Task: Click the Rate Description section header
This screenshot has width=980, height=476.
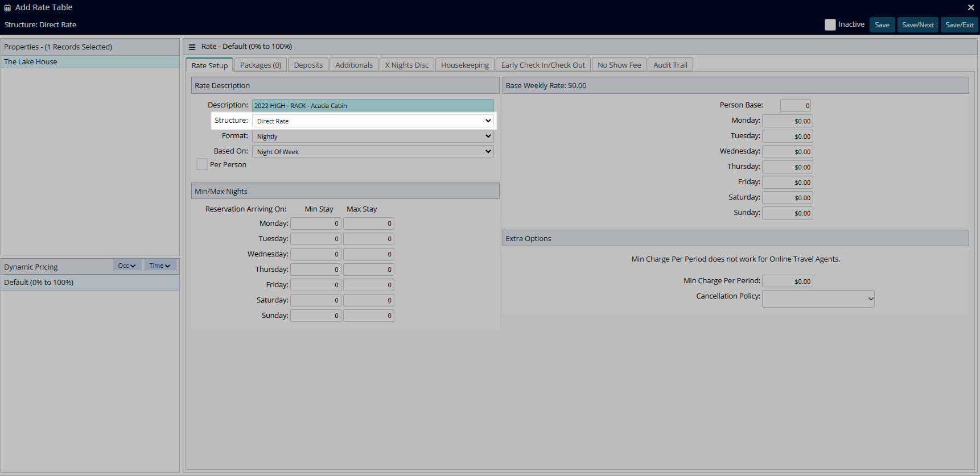Action: [x=345, y=85]
